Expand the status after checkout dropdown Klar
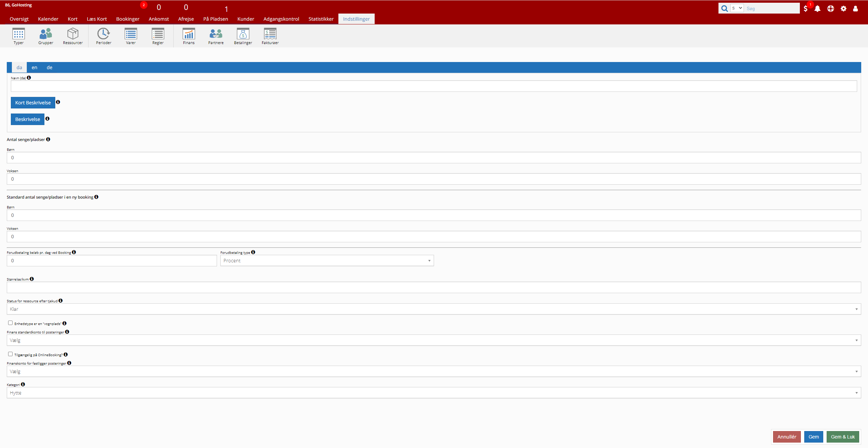 (434, 309)
